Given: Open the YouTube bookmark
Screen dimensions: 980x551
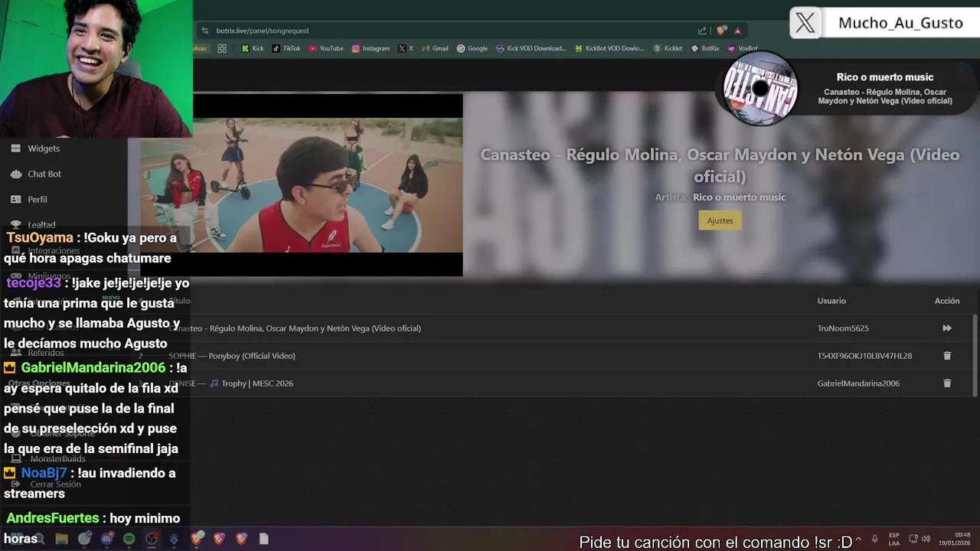Looking at the screenshot, I should coord(326,48).
